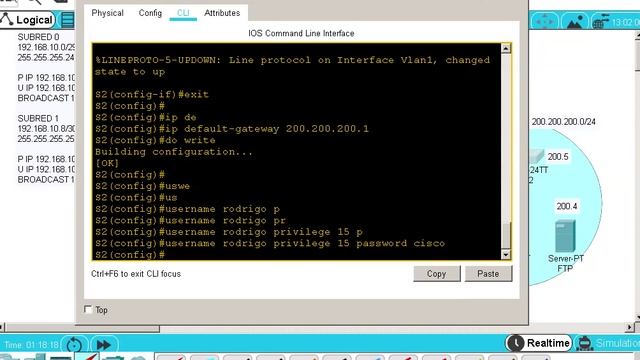Screen dimensions: 640x360
Task: Click workspace horizontal scrollbar thumb
Action: click(x=82, y=328)
